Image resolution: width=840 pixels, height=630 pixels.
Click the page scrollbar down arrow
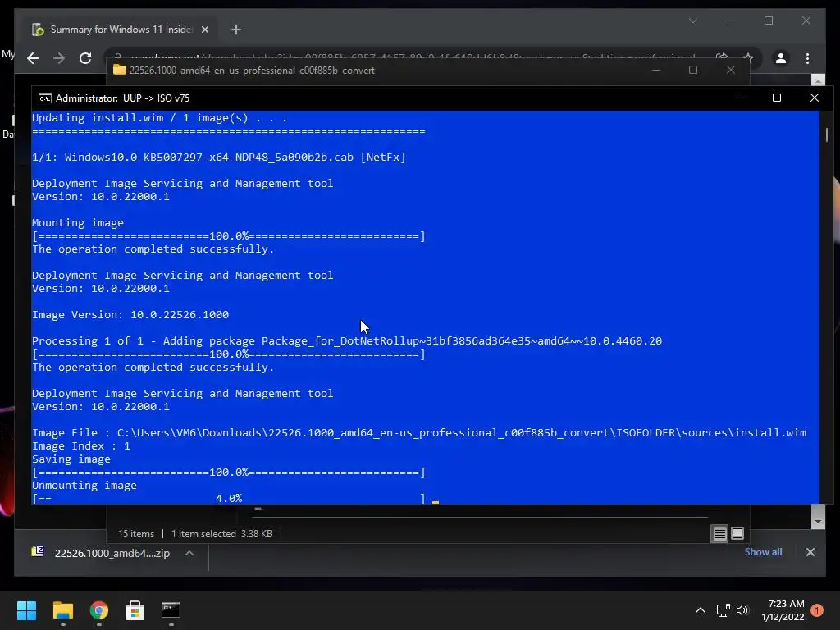tap(818, 521)
